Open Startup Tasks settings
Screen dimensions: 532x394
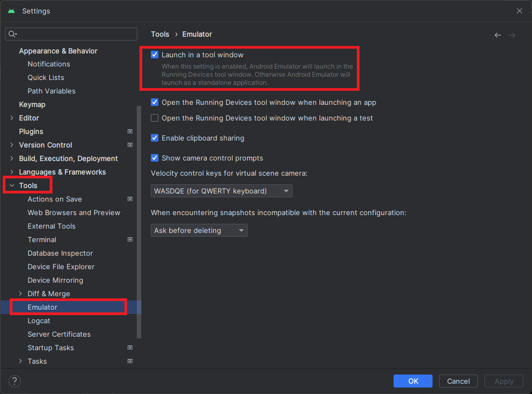(x=51, y=348)
